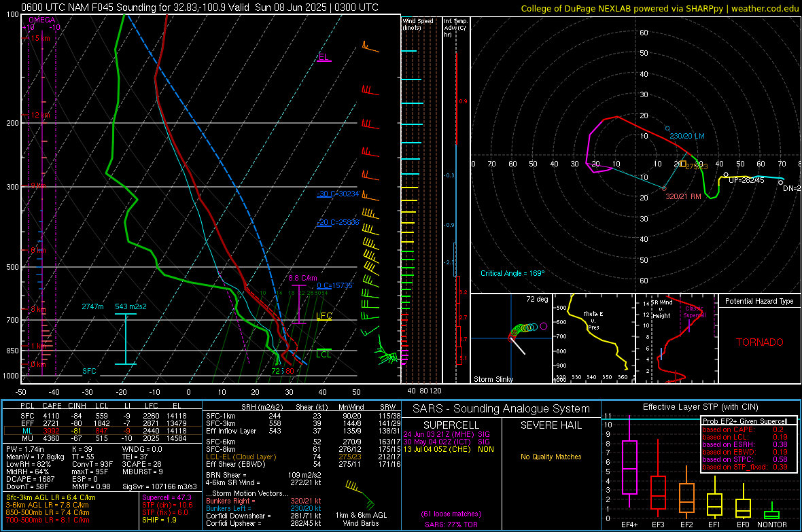Click the Inf. Temp. Adv. panel header
The width and height of the screenshot is (802, 532).
(455, 28)
